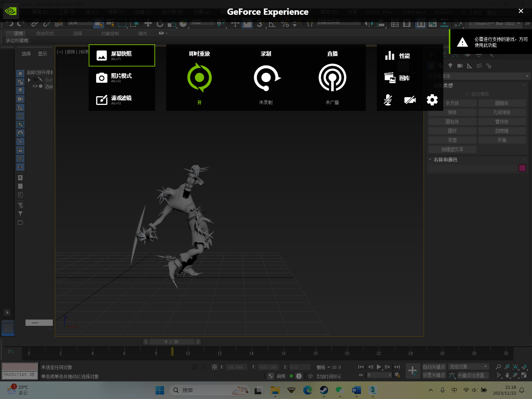This screenshot has width=532, height=399.
Task: Open the Gallery in the overlay
Action: point(398,78)
